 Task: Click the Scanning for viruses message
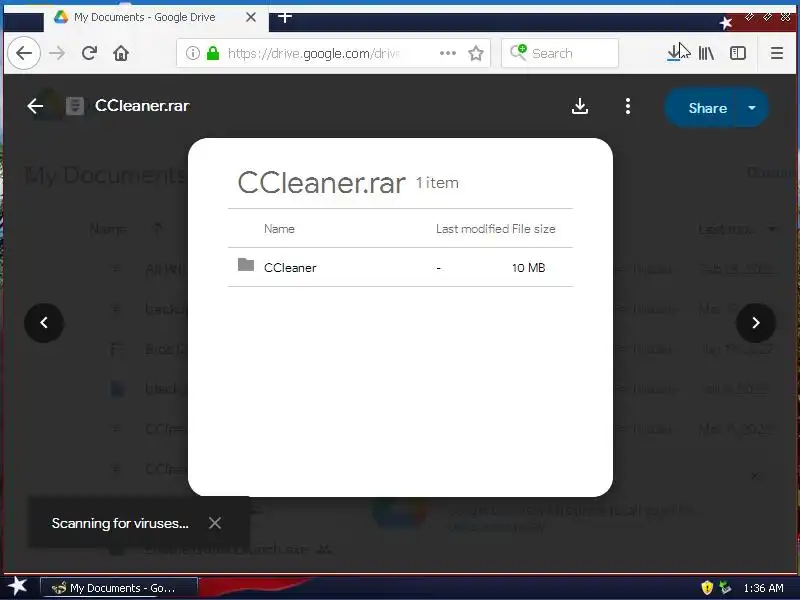(120, 523)
